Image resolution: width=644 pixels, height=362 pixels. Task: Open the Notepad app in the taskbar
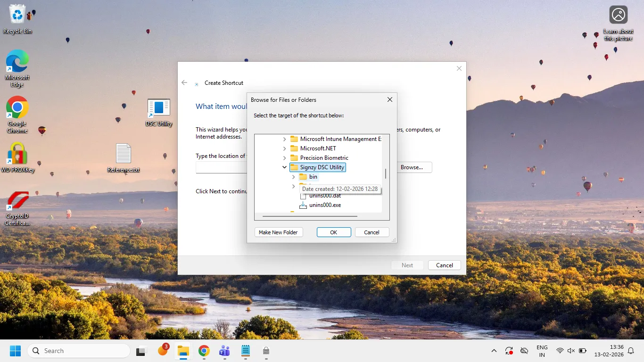click(245, 351)
